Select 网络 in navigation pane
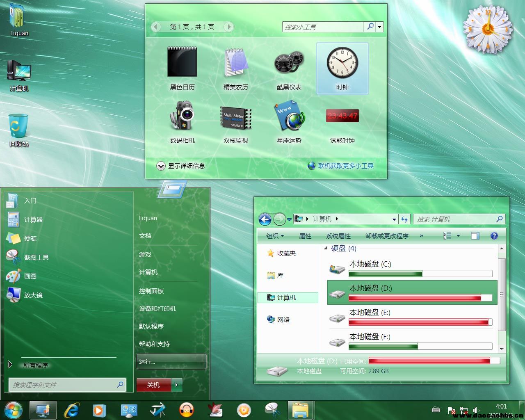 tap(278, 320)
